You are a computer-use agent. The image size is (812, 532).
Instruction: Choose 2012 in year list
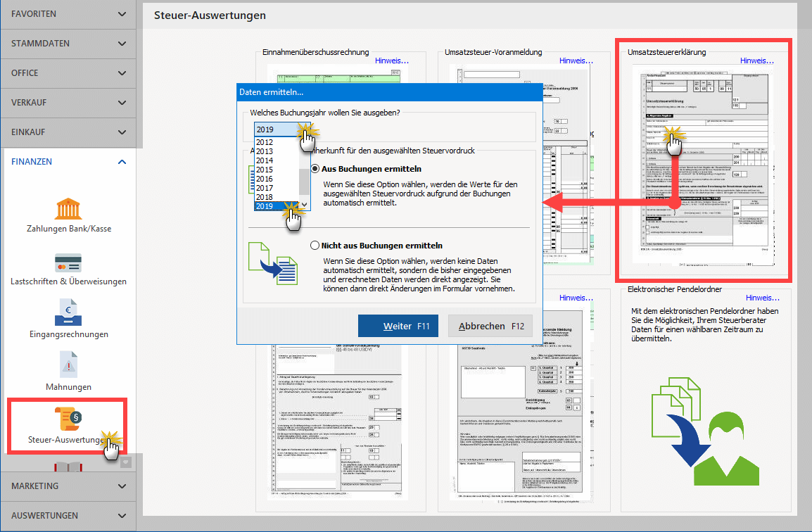(x=277, y=142)
